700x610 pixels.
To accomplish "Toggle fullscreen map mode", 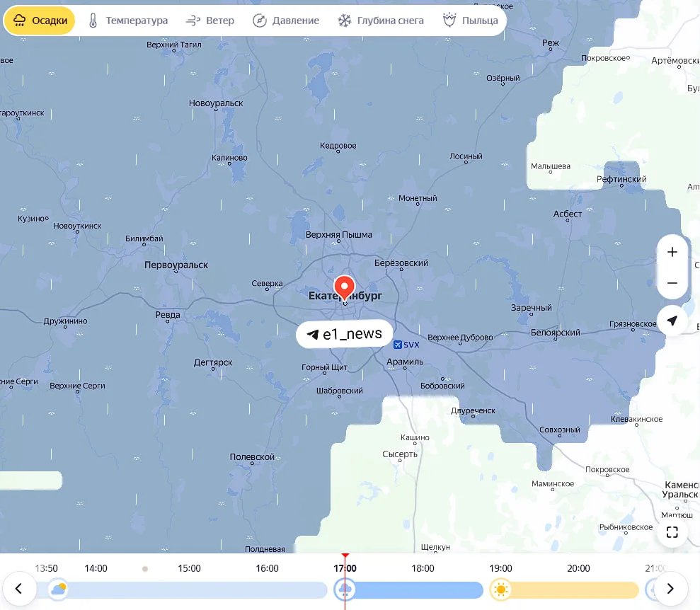I will [x=672, y=532].
